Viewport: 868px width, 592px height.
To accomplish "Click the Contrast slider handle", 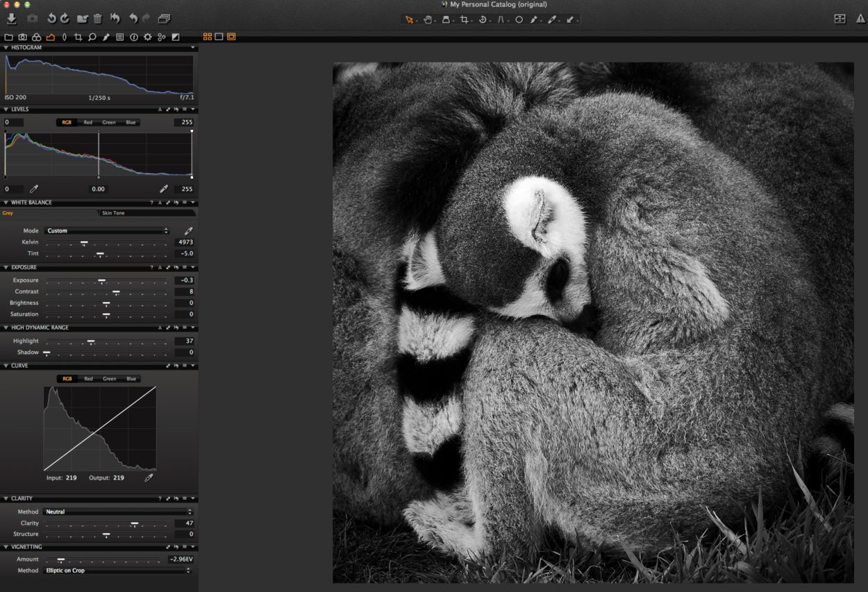I will [x=116, y=291].
